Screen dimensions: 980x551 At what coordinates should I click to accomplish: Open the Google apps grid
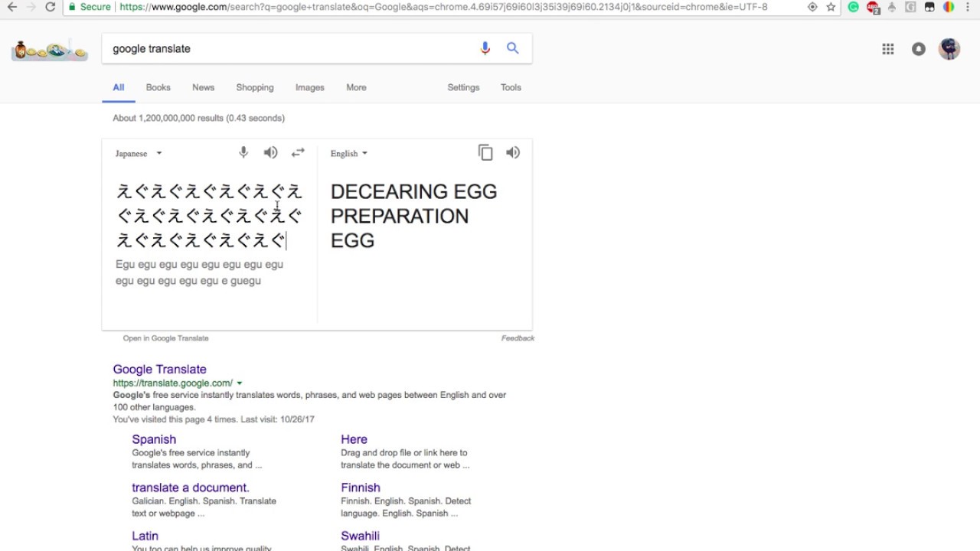pos(888,49)
